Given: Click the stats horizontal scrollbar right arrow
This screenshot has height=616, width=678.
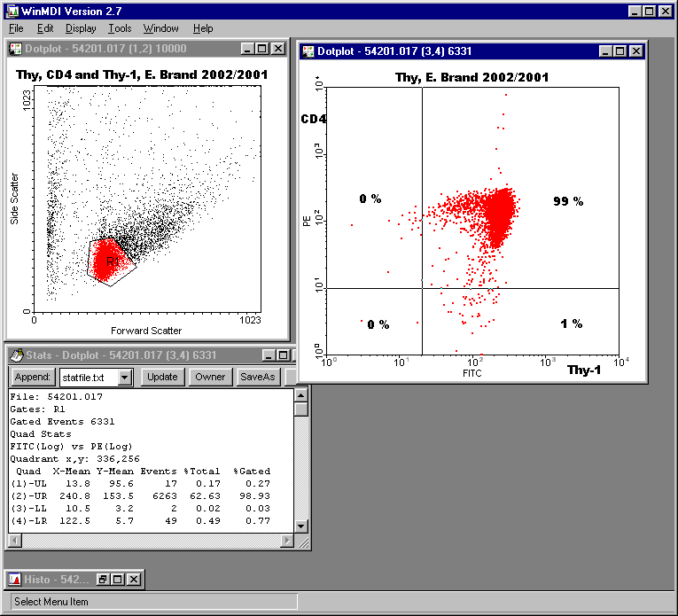Looking at the screenshot, I should [286, 541].
